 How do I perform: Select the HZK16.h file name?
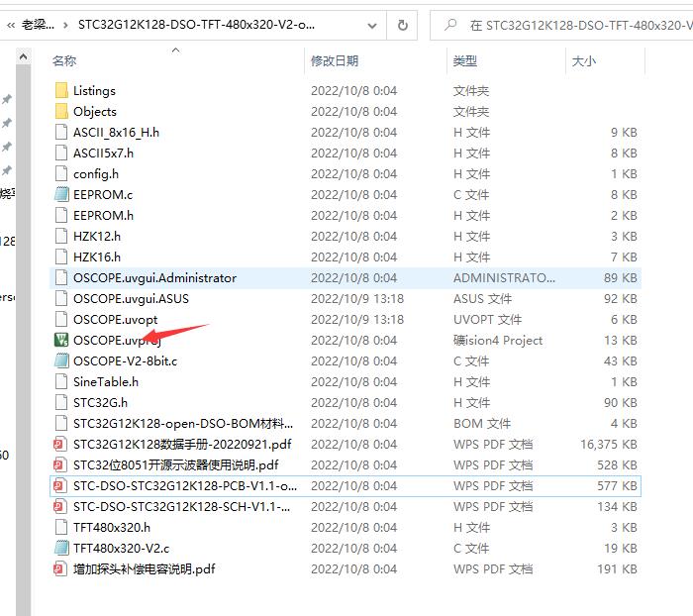point(97,257)
